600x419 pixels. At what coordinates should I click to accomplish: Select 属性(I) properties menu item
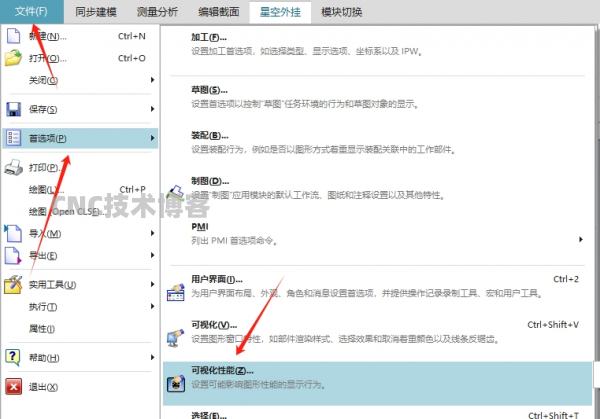42,328
